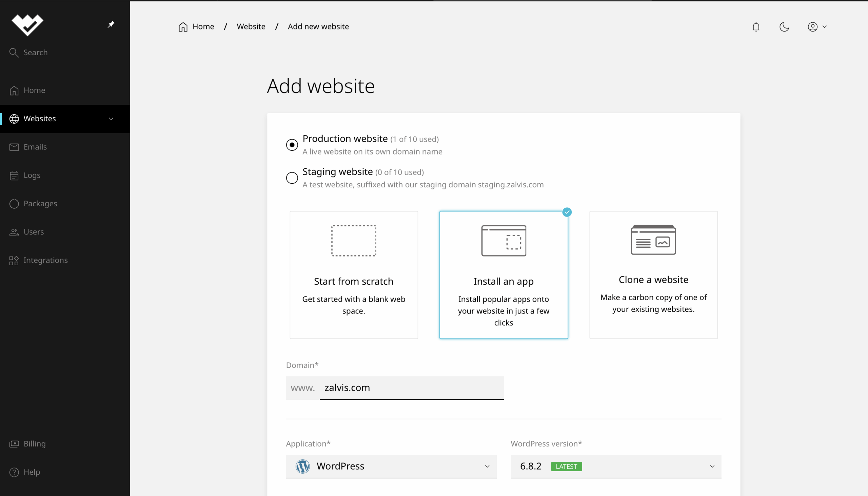Viewport: 868px width, 496px height.
Task: Click the Integrations sidebar icon
Action: pyautogui.click(x=14, y=261)
